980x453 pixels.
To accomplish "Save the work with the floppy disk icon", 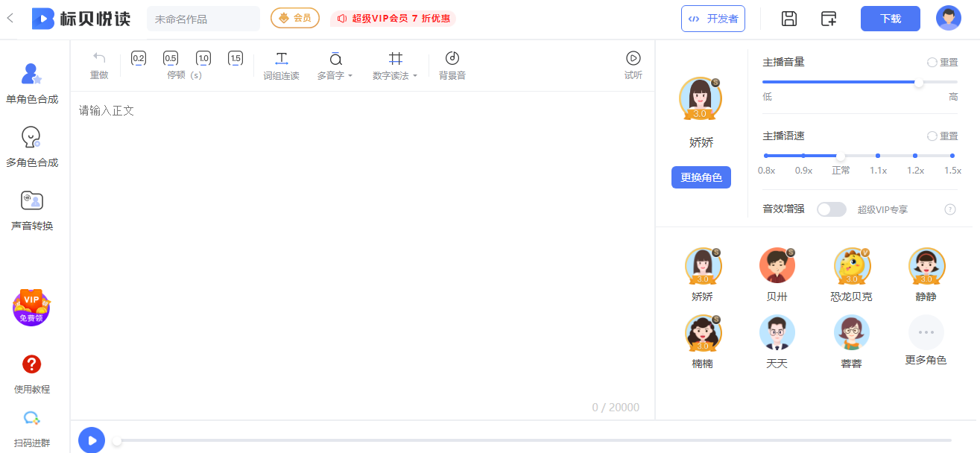I will (x=789, y=19).
